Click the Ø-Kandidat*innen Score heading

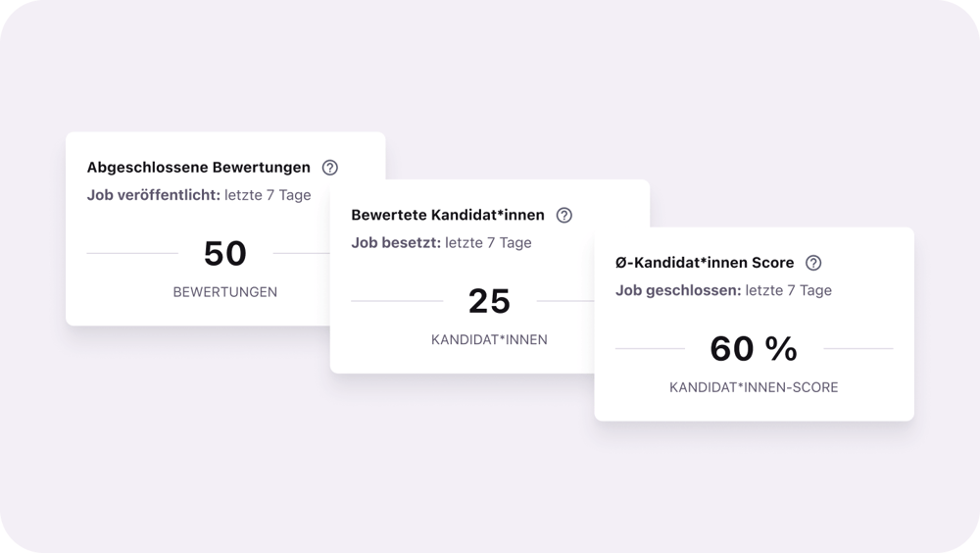pos(705,263)
